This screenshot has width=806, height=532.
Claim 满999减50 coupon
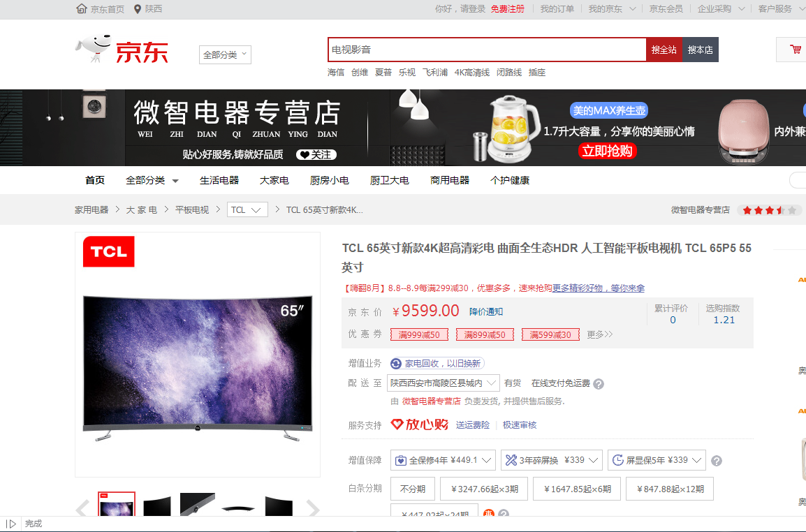click(x=420, y=334)
